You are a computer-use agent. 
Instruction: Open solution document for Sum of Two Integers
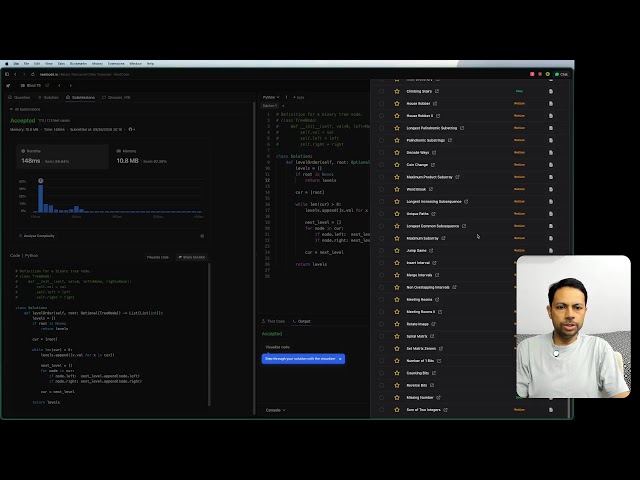tap(551, 409)
